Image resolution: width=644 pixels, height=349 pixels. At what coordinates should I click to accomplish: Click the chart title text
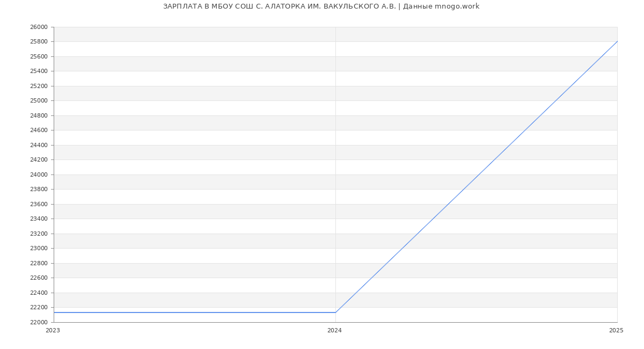(321, 6)
